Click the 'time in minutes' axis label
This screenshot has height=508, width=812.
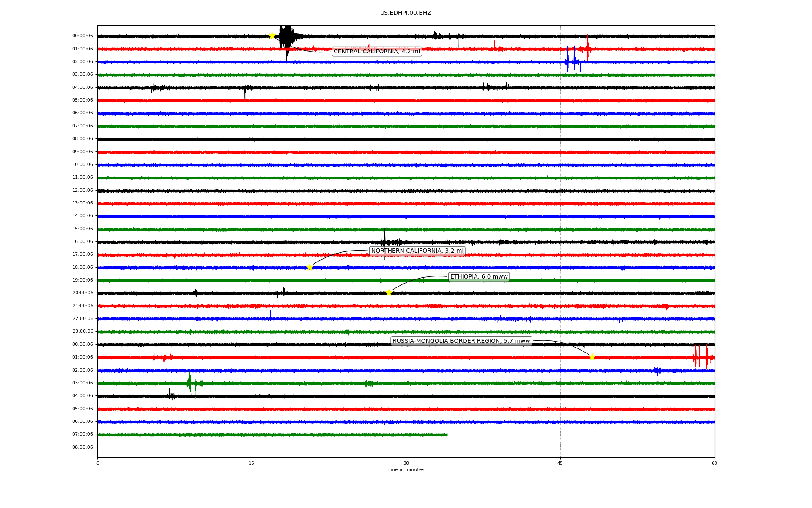(406, 470)
